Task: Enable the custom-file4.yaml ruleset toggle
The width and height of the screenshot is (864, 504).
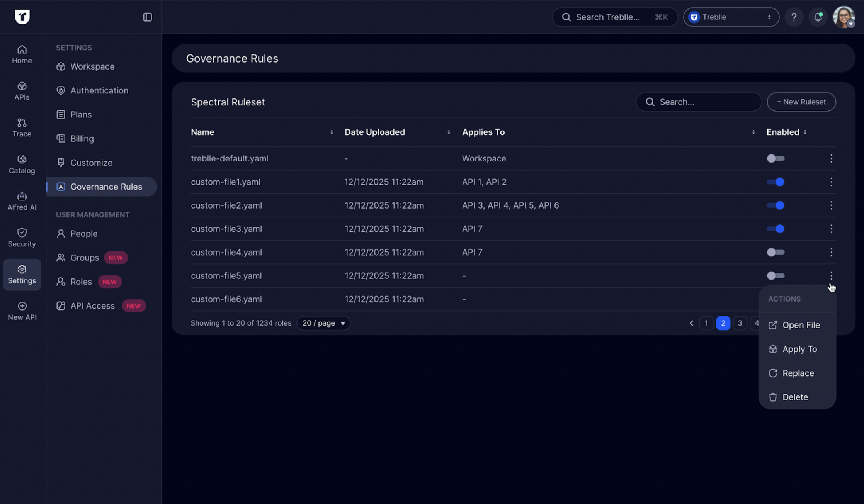Action: coord(776,252)
